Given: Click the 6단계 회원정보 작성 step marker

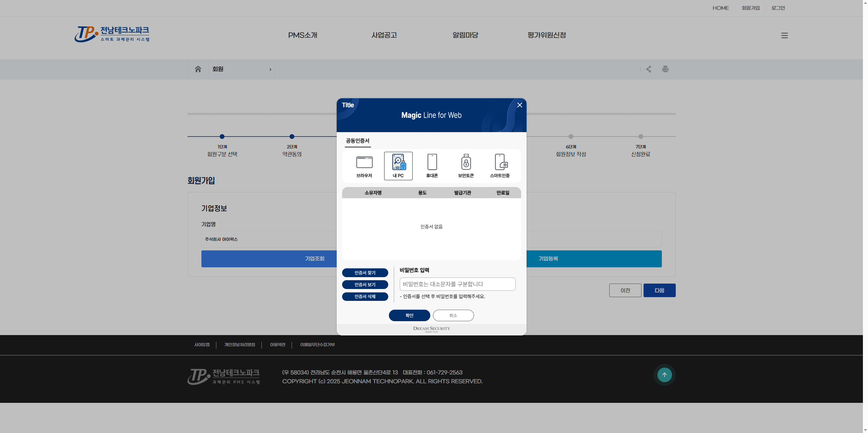Looking at the screenshot, I should (x=571, y=137).
